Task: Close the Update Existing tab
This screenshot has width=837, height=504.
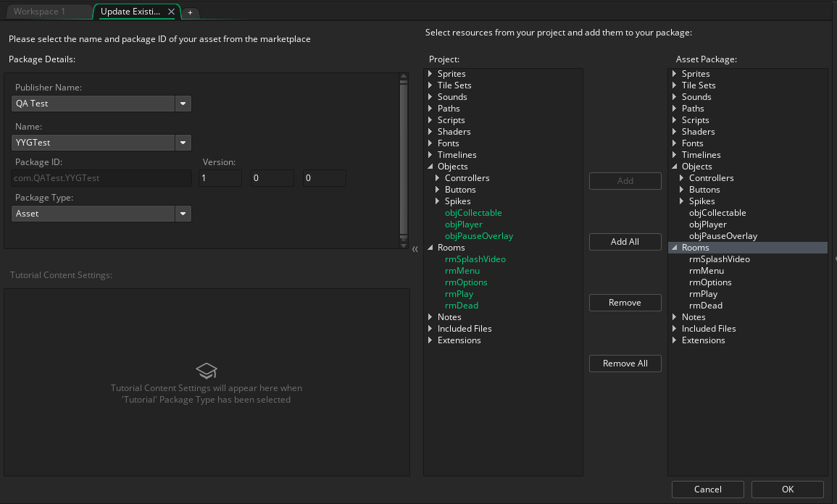Action: coord(171,12)
